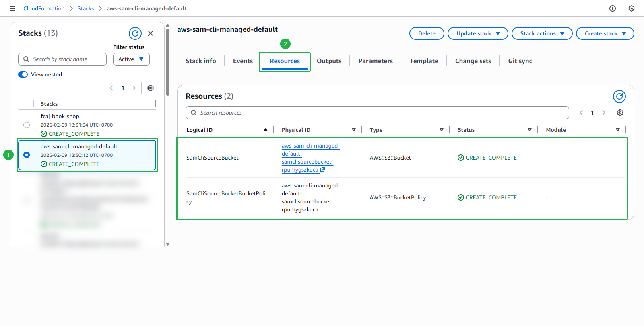Select the fcaj-book-shop stack radio button
The image size is (644, 326).
coord(27,125)
